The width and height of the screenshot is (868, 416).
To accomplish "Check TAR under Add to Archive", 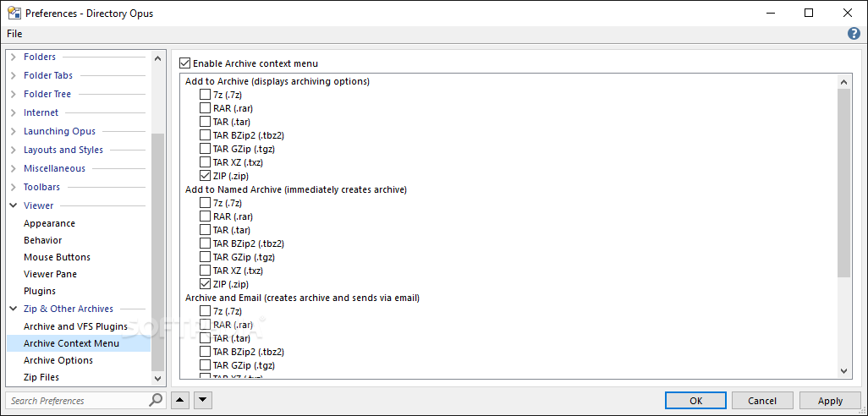I will pyautogui.click(x=206, y=122).
